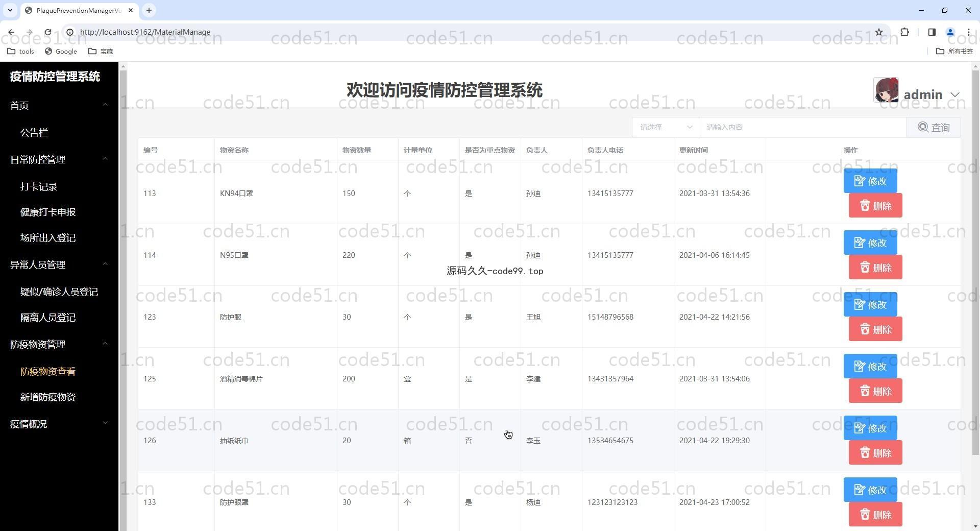Delete the 酒精消毒棉片 row

[875, 391]
